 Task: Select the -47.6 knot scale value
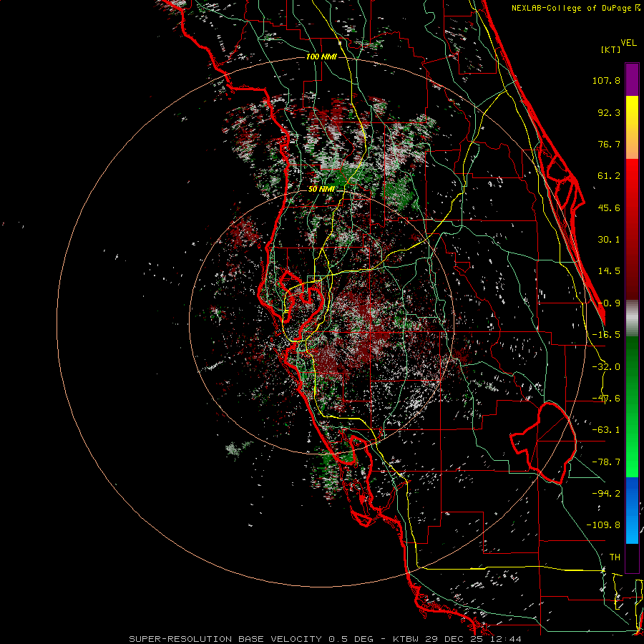pos(606,399)
